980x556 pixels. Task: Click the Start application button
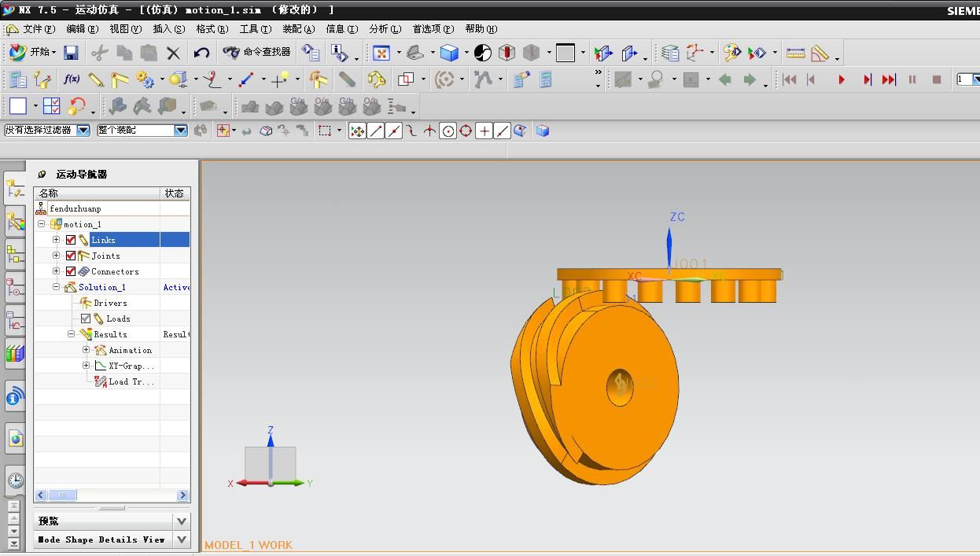point(32,53)
